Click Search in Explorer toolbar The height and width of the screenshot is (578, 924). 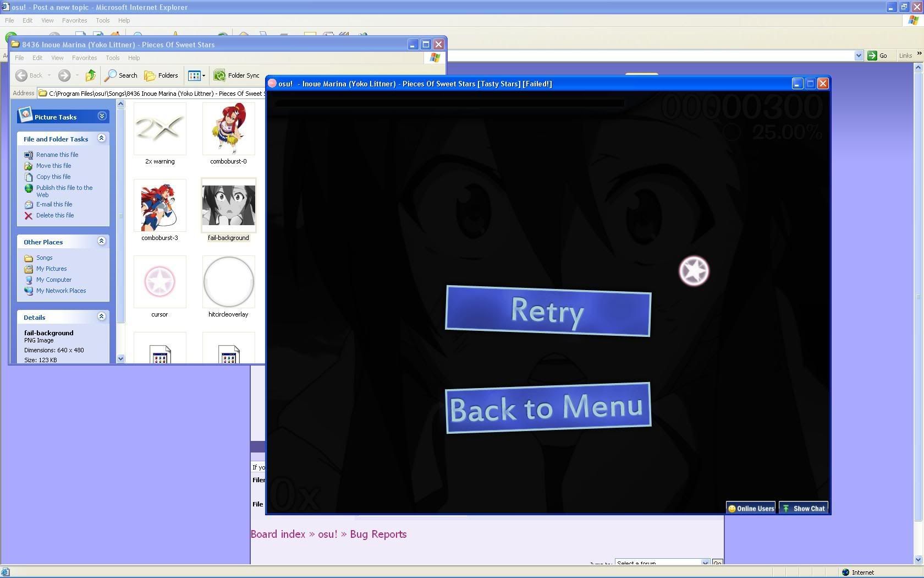[x=122, y=75]
